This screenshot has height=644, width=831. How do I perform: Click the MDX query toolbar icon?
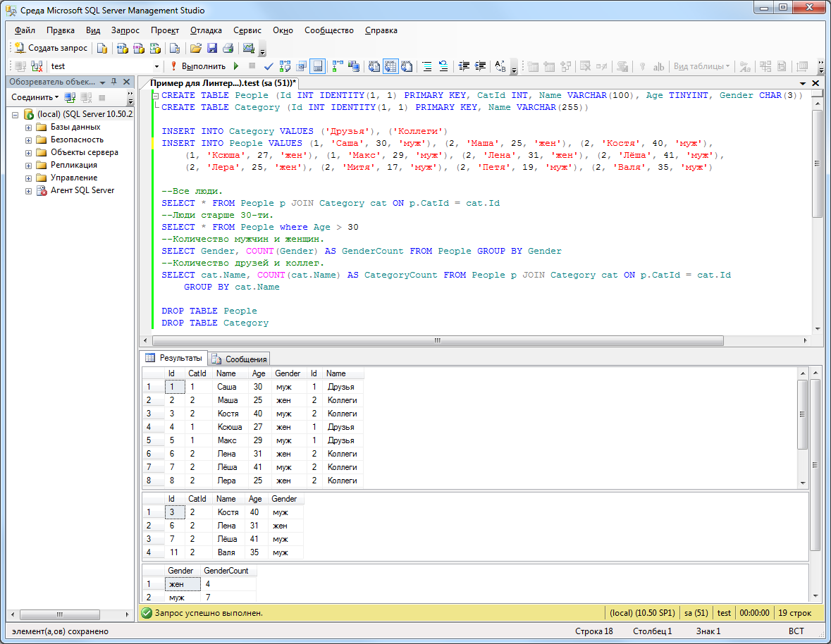tap(123, 48)
